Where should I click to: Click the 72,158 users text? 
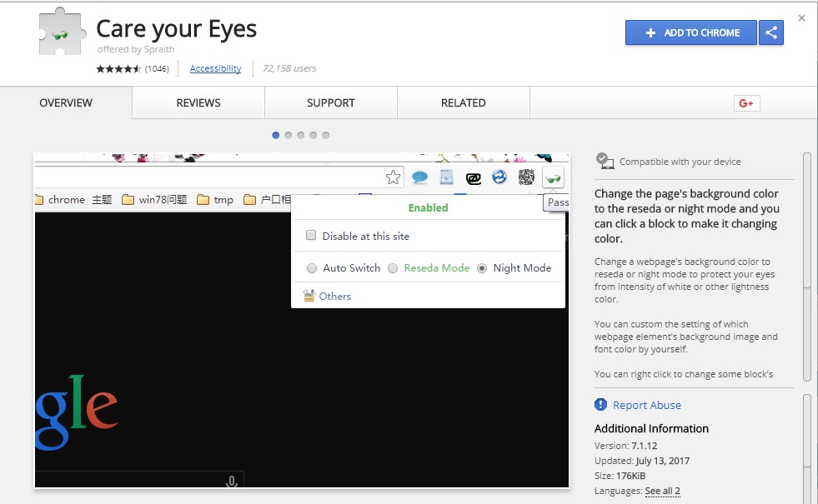289,68
